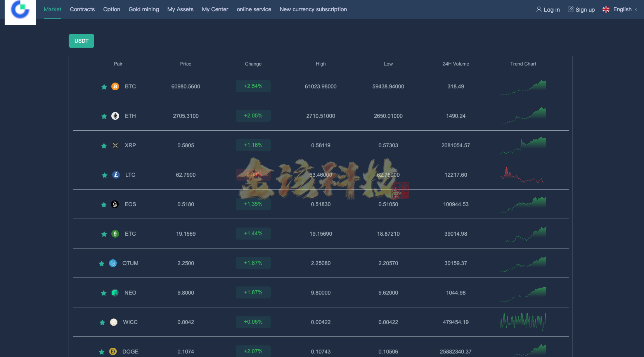
Task: Click the Litecoin icon in LTC row
Action: [x=115, y=175]
